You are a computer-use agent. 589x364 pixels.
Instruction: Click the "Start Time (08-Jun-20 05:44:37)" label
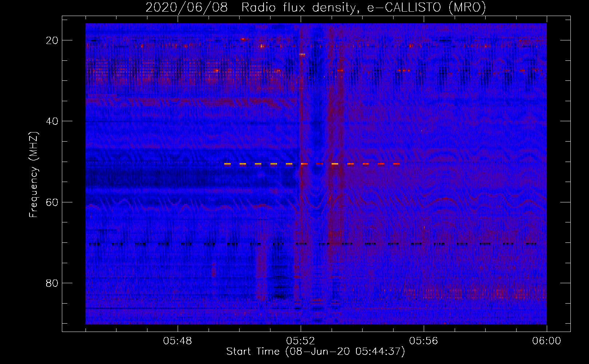(316, 351)
